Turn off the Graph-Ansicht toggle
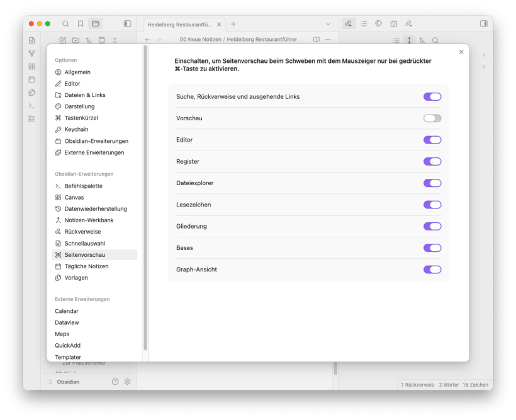Screen dimensions: 516x420 point(432,270)
